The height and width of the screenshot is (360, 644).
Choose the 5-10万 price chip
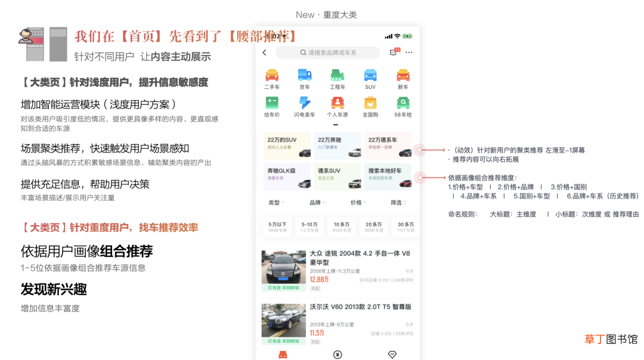tap(309, 226)
